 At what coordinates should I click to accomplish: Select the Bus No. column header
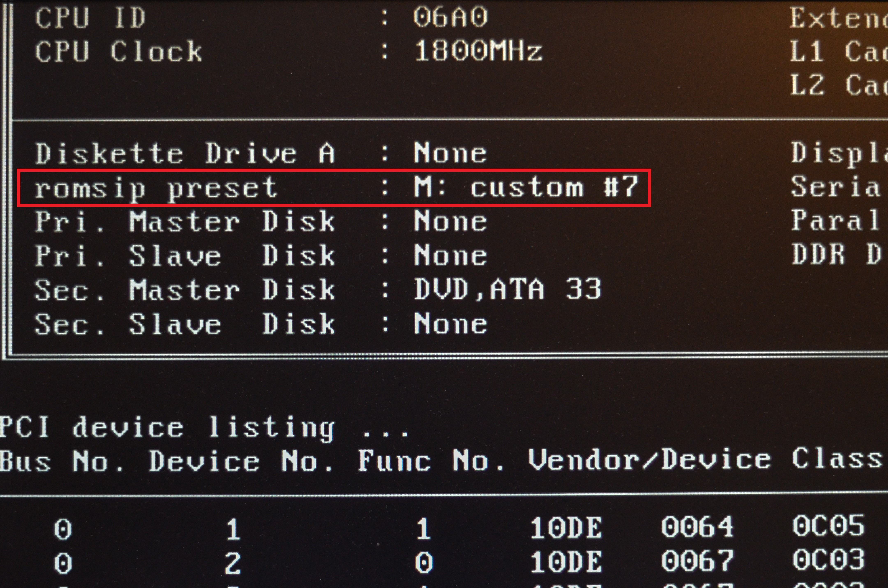click(61, 460)
